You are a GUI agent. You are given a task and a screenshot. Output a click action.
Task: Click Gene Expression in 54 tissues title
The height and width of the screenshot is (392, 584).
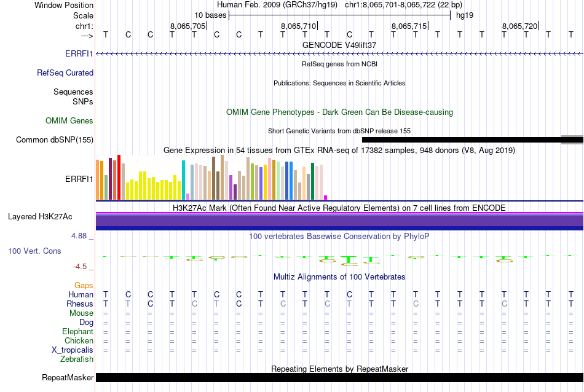pos(339,151)
